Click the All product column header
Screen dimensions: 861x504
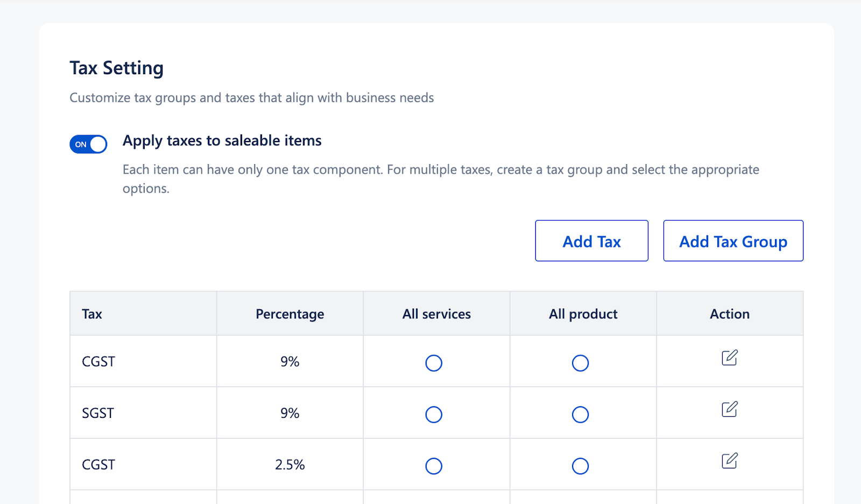click(x=583, y=314)
